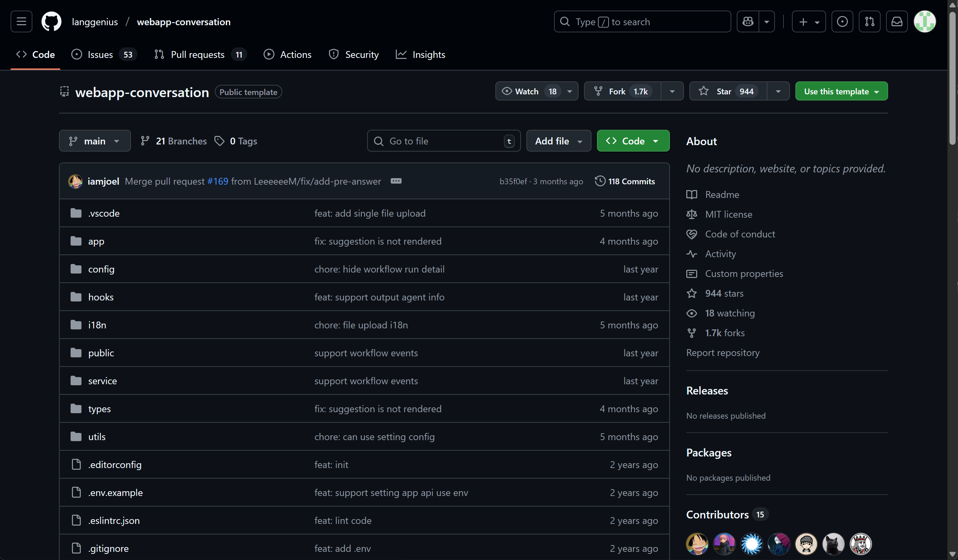Click the create new plus button
The image size is (958, 560).
[809, 22]
